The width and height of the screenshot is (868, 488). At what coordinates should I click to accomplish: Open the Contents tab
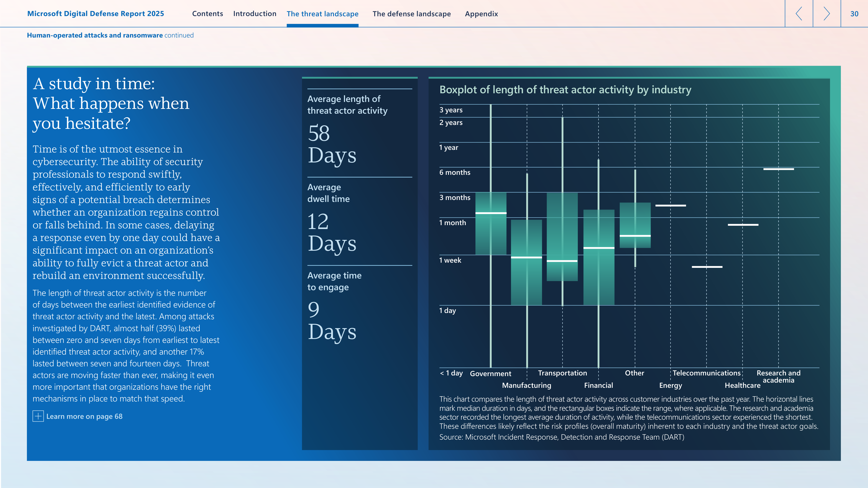[208, 14]
